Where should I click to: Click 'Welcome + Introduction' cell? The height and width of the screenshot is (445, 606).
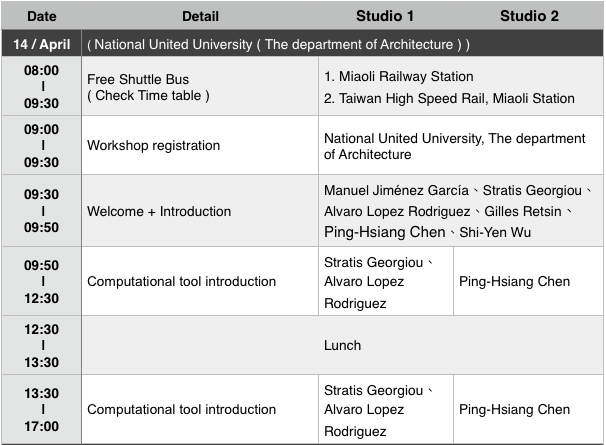point(200,211)
